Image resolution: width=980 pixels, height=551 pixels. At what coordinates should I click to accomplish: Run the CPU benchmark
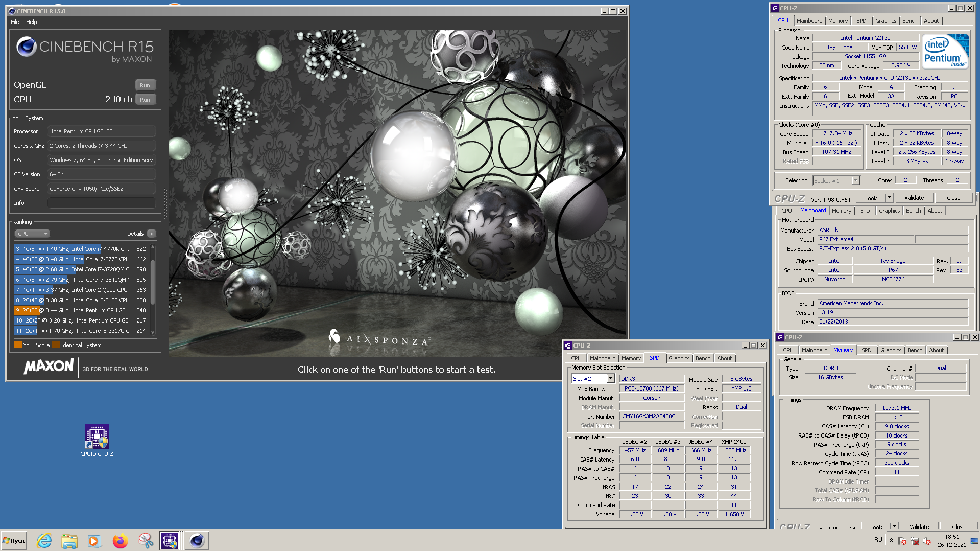click(145, 100)
